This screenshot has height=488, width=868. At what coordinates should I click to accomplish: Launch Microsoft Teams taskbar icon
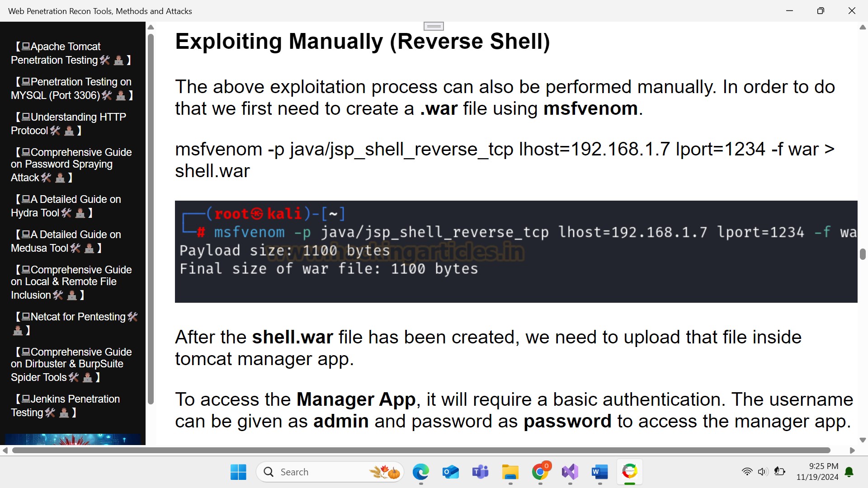(480, 472)
